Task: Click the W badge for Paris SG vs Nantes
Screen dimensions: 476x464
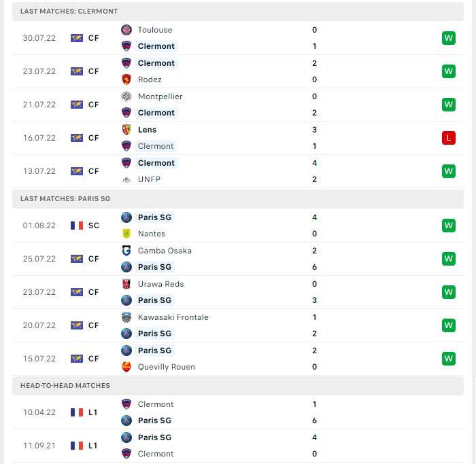Action: tap(449, 226)
